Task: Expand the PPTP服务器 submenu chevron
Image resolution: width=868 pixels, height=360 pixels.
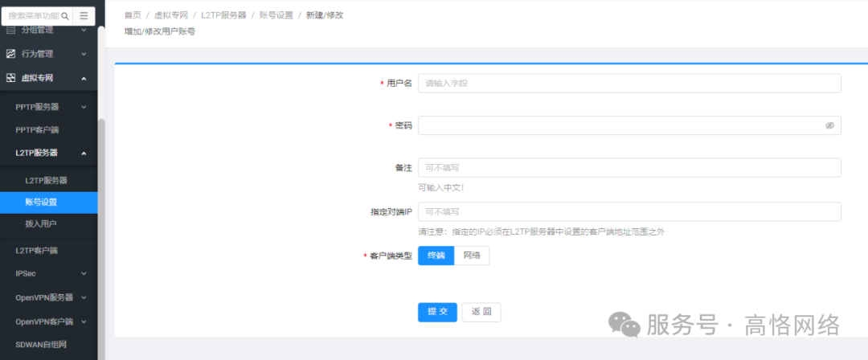Action: click(84, 107)
